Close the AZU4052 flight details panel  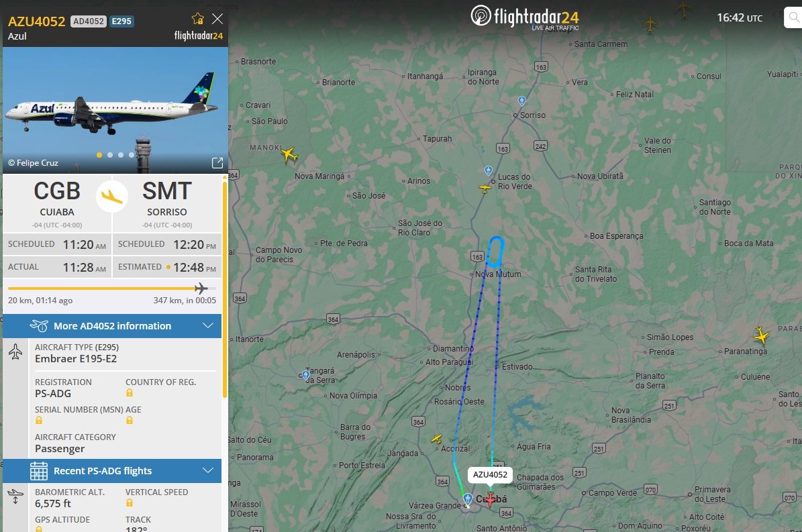[x=217, y=19]
